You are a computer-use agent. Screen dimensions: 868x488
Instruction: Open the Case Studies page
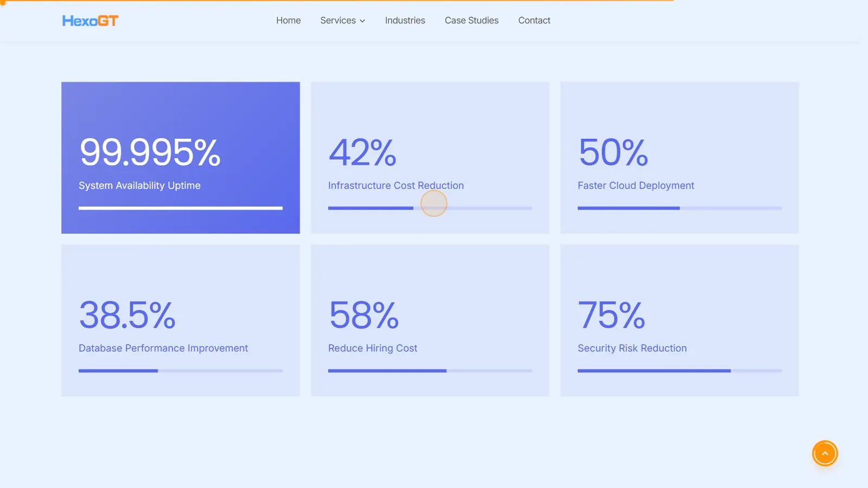471,21
